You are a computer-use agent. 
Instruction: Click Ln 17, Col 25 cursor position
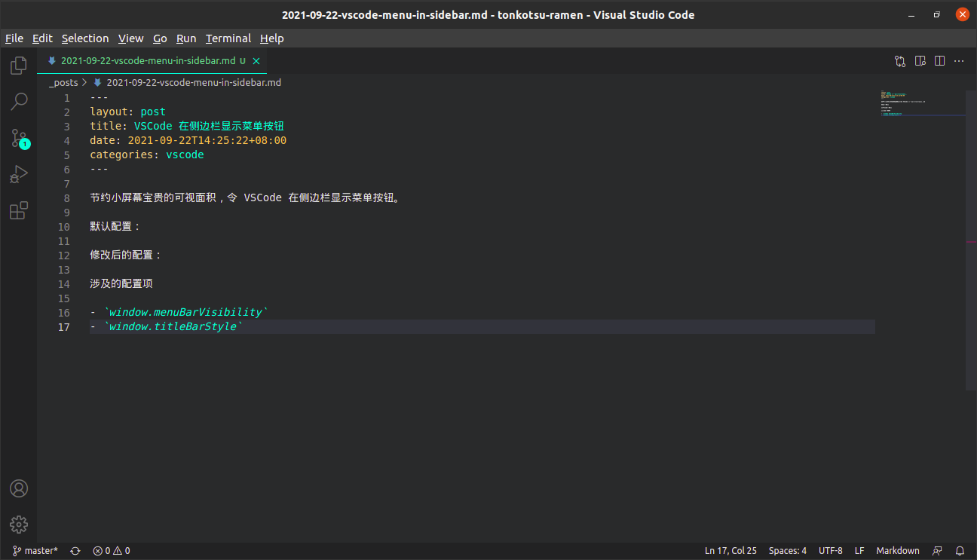tap(730, 551)
